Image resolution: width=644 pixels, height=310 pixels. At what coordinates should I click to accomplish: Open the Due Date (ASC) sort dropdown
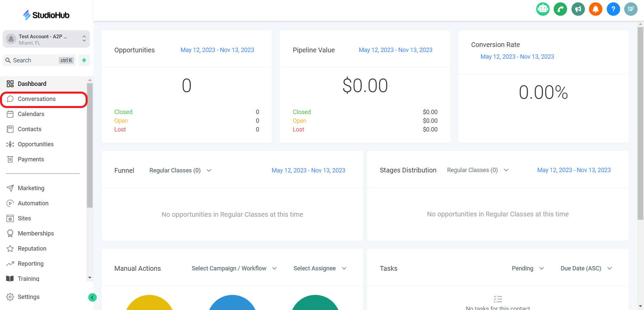(586, 268)
